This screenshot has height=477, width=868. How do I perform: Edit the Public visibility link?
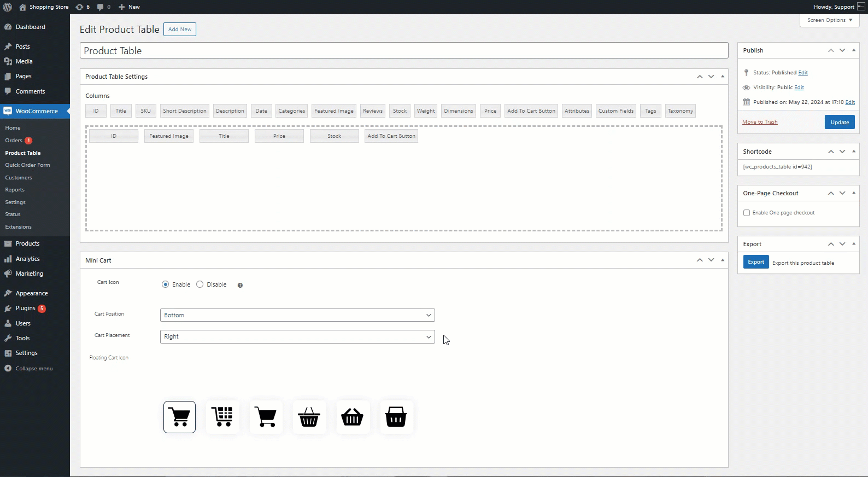point(799,88)
